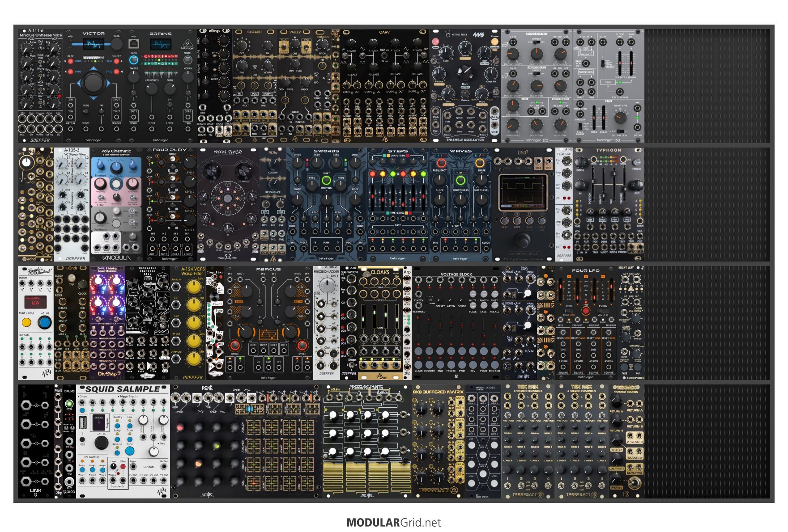Click the yellow Lev. knob on A-124 Wasp Filter

click(193, 287)
